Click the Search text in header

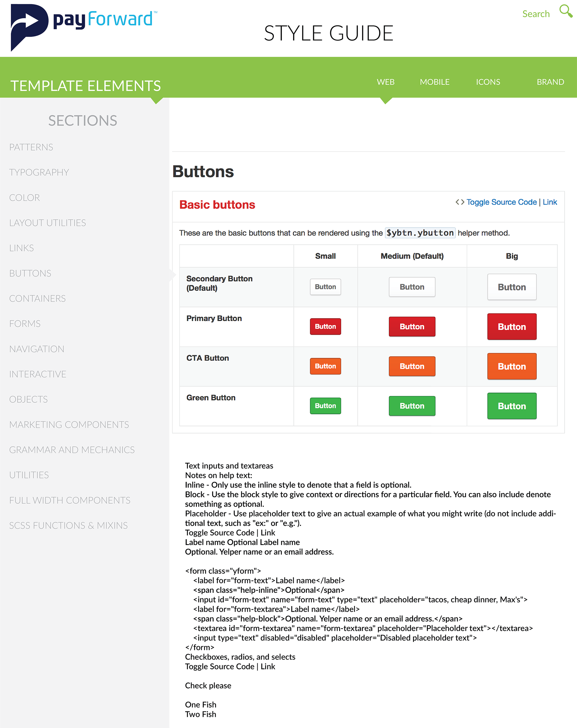point(536,14)
